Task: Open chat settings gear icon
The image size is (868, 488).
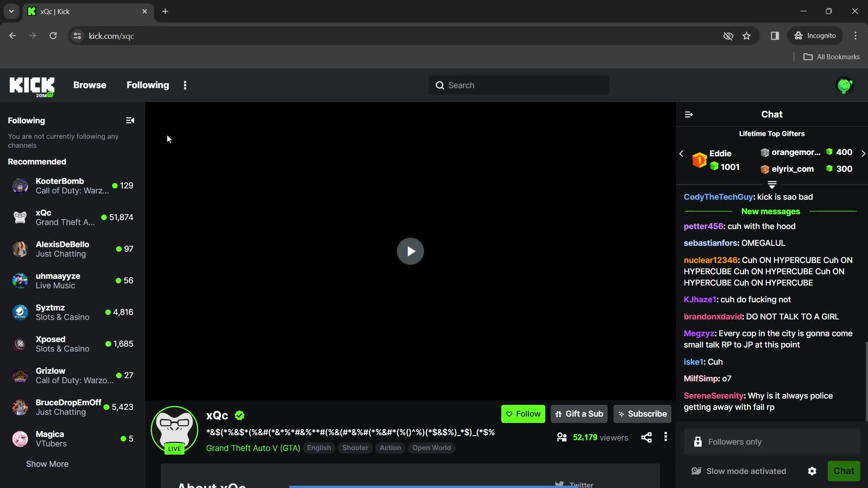Action: [x=812, y=471]
